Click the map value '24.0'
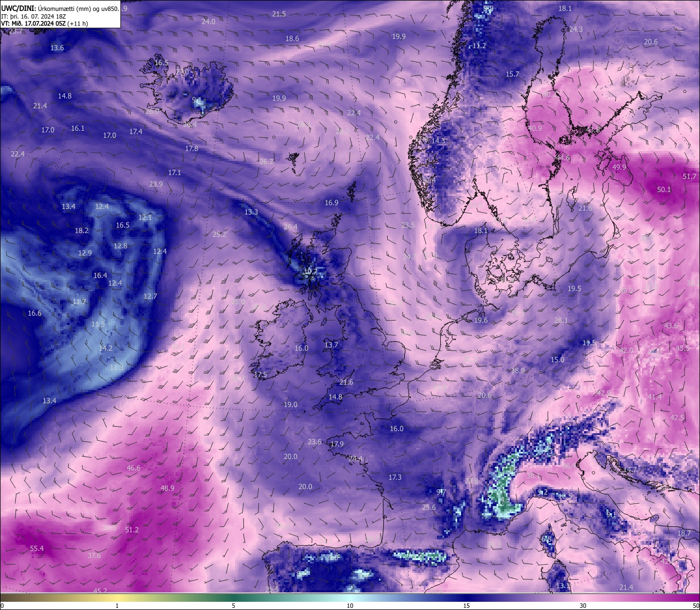Viewport: 700px width, 610px height. (208, 21)
